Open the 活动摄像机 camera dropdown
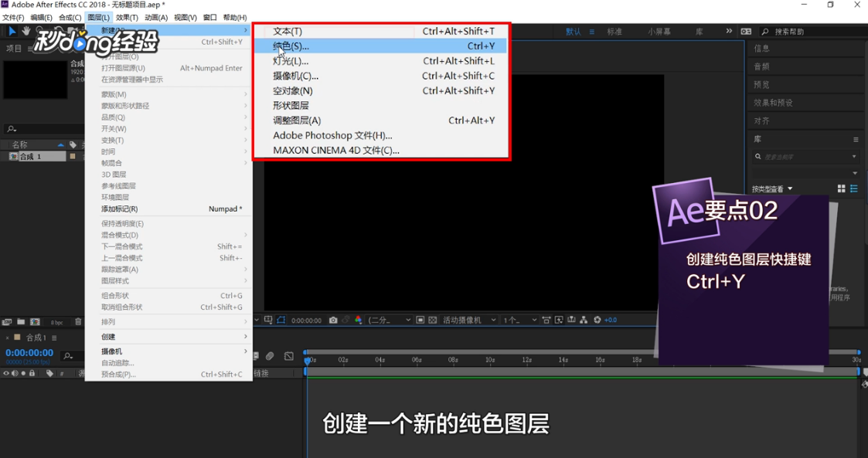Image resolution: width=868 pixels, height=458 pixels. 469,321
